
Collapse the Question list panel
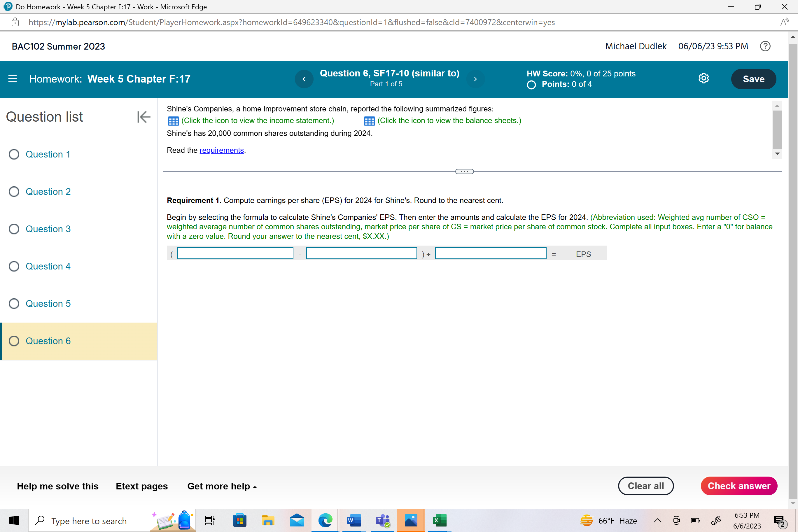pos(143,117)
